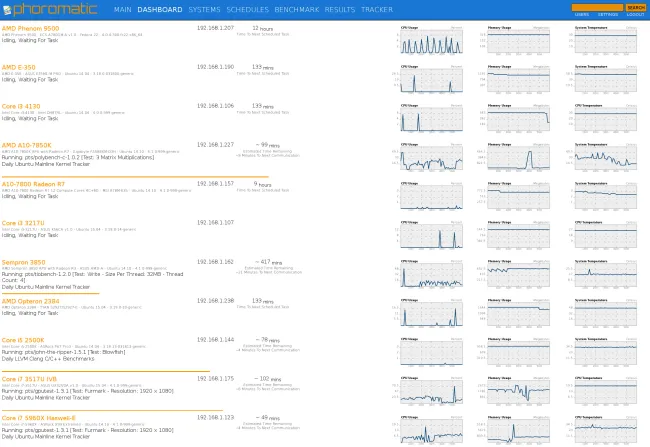This screenshot has width=650, height=447.
Task: Open the SCHEDULES section
Action: point(247,9)
